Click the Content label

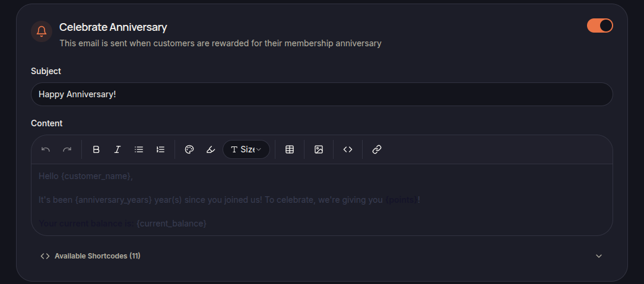(47, 123)
